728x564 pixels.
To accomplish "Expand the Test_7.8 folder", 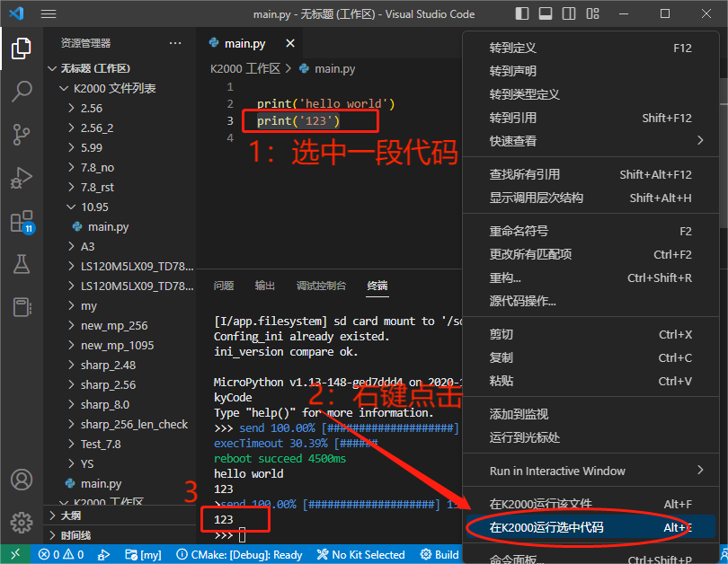I will coord(120,444).
